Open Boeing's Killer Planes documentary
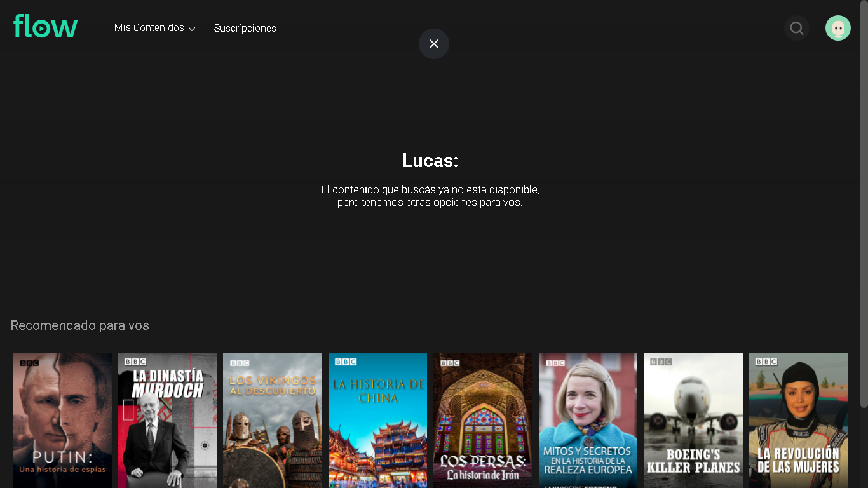The height and width of the screenshot is (488, 868). pyautogui.click(x=693, y=419)
